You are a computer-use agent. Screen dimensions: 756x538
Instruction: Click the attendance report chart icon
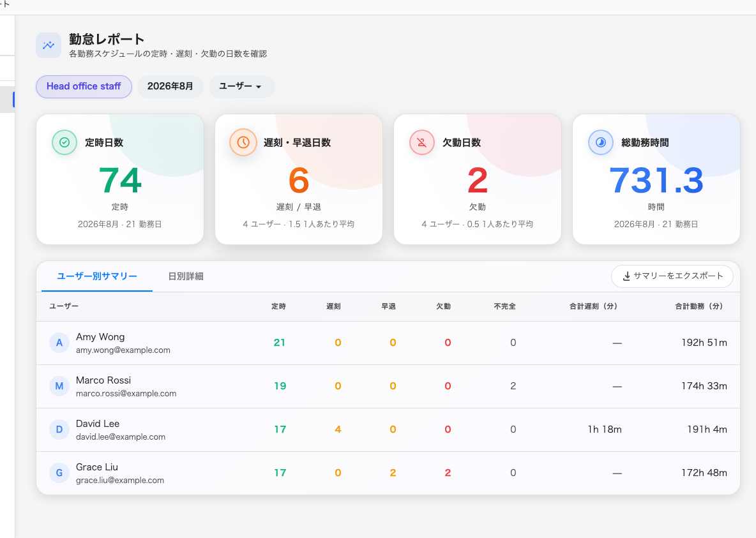point(49,45)
